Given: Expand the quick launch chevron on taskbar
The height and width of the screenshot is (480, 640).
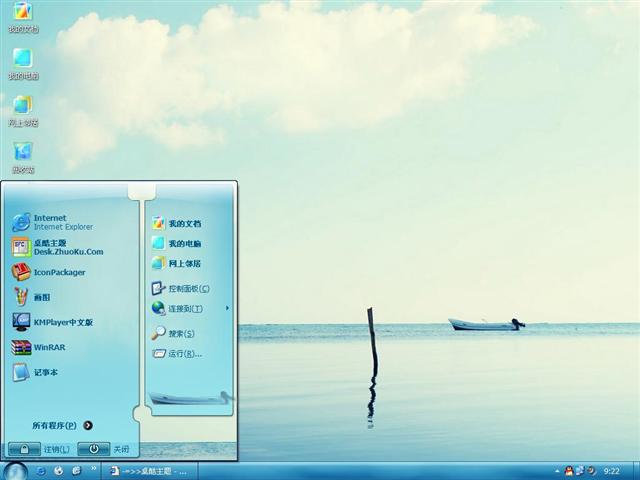Looking at the screenshot, I should 94,469.
